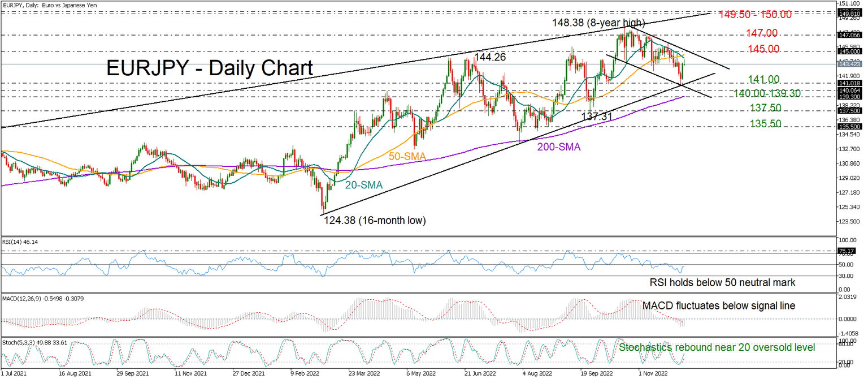This screenshot has height=379, width=868.
Task: Select the 149.50 - 150.00 resistance zone text
Action: (756, 15)
